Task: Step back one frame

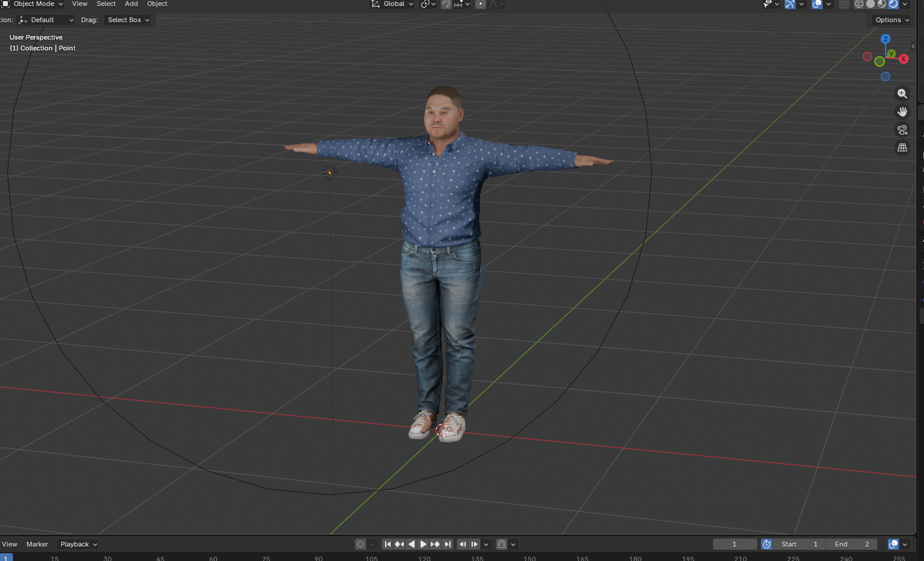Action: pyautogui.click(x=463, y=544)
